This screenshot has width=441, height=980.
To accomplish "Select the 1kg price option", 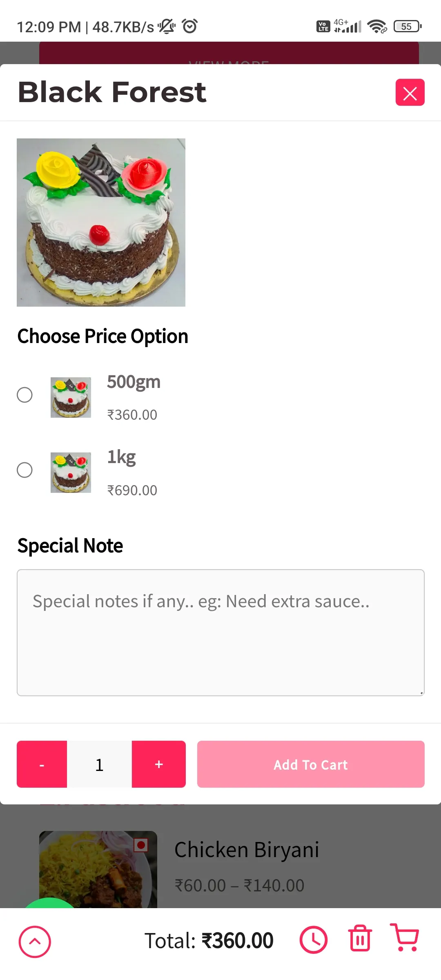I will tap(24, 470).
